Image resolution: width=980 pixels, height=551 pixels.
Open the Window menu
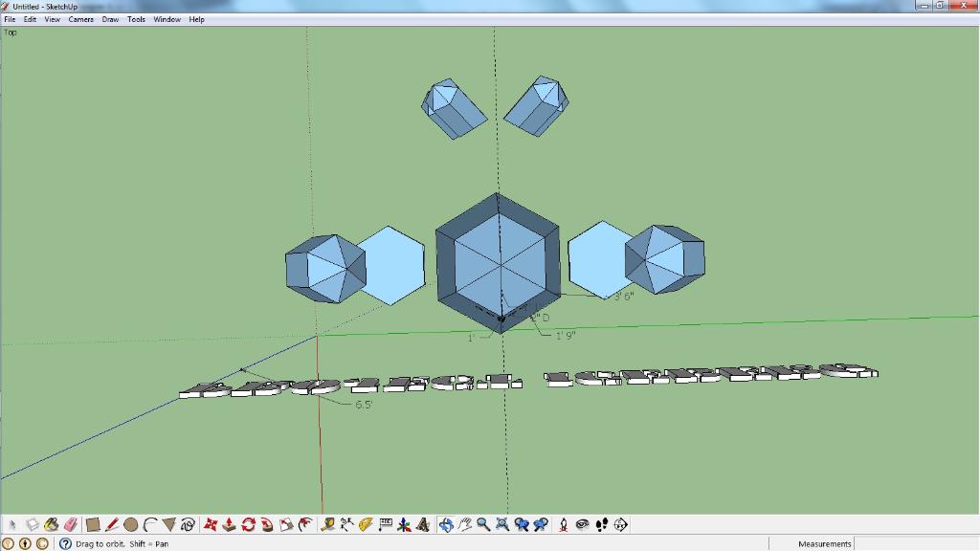(x=167, y=19)
